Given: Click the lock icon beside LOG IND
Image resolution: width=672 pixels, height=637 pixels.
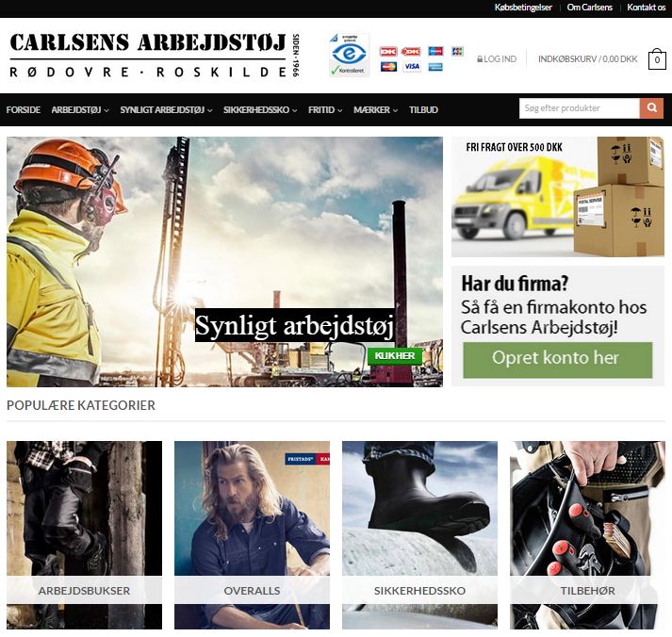Looking at the screenshot, I should coord(480,59).
